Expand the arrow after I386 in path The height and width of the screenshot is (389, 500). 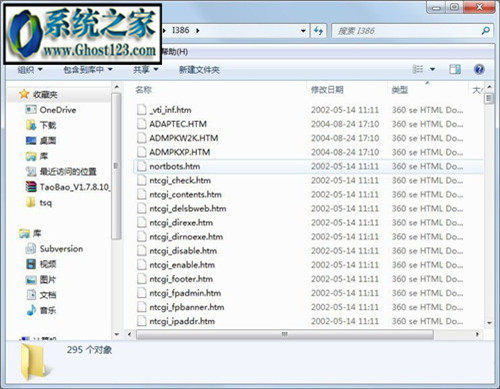[x=198, y=31]
